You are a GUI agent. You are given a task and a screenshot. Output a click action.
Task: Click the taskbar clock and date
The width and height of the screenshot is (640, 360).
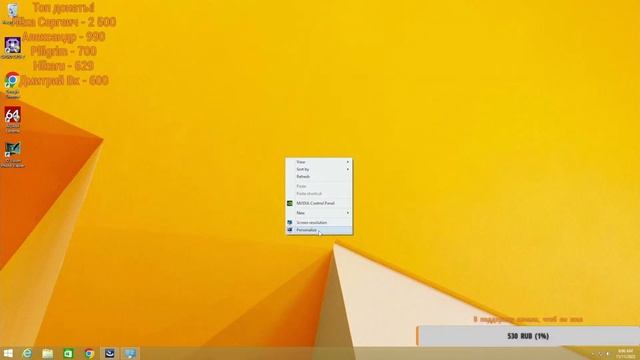pyautogui.click(x=625, y=353)
